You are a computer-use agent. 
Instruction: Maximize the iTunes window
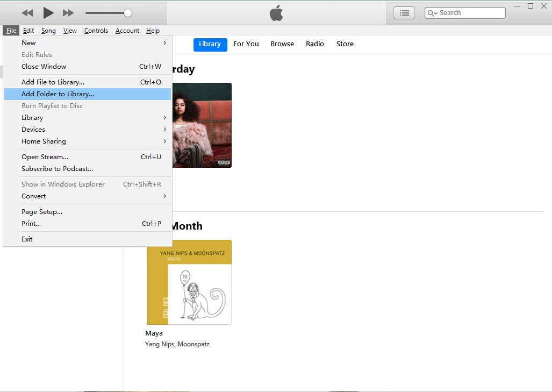click(x=531, y=6)
